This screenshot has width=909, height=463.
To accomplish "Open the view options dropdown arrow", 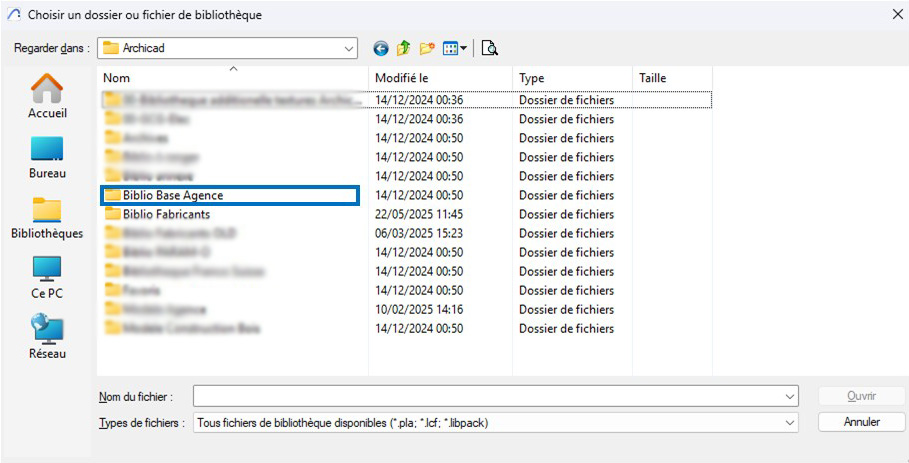I will click(463, 49).
